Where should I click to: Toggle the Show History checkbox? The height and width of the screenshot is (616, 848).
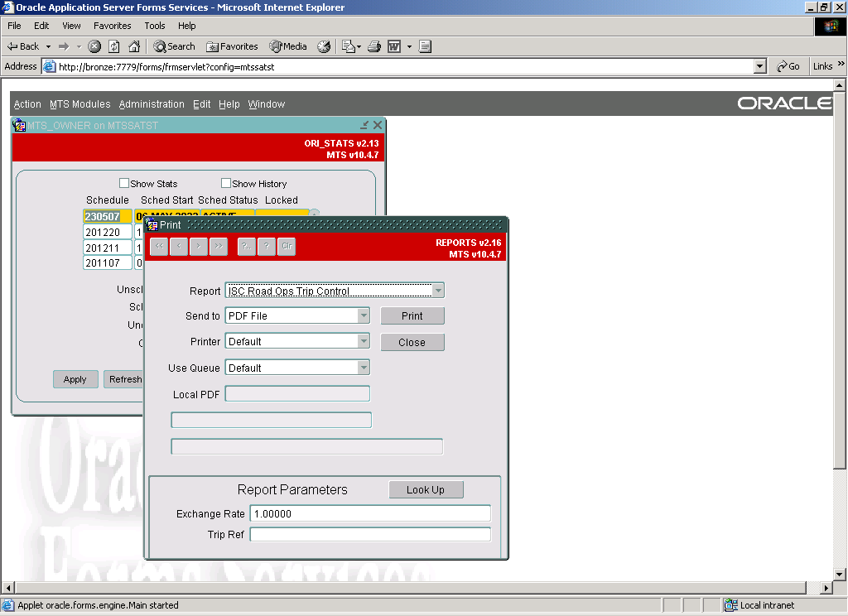point(226,183)
